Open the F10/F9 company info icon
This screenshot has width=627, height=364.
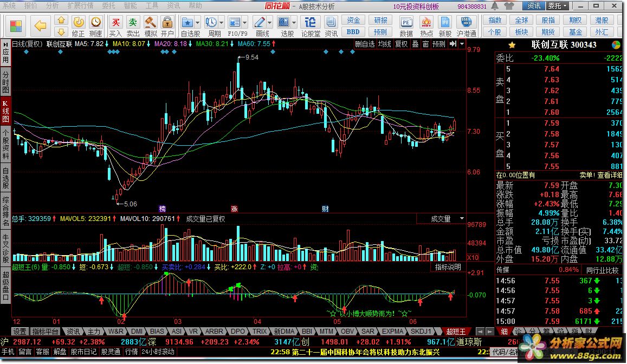pyautogui.click(x=235, y=22)
